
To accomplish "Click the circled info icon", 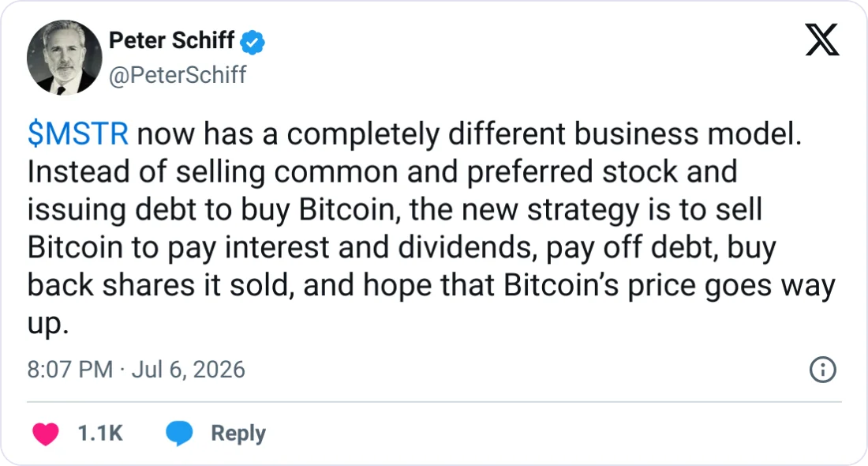I will coord(823,370).
